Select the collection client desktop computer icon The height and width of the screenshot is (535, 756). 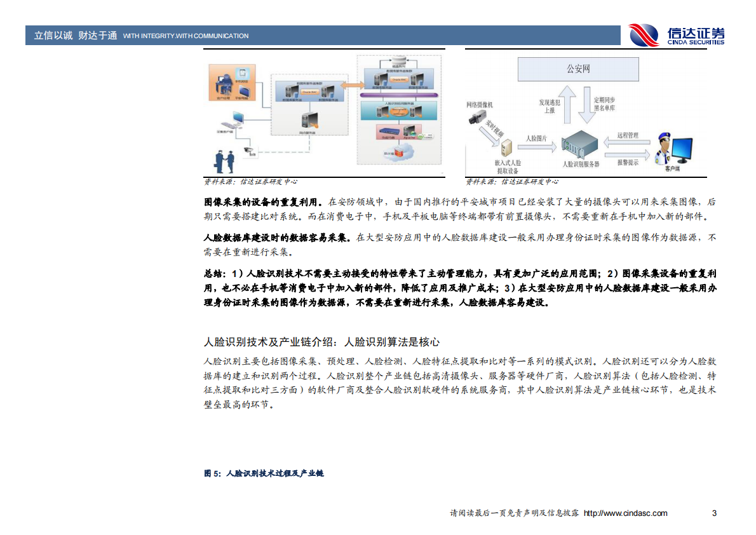236,118
